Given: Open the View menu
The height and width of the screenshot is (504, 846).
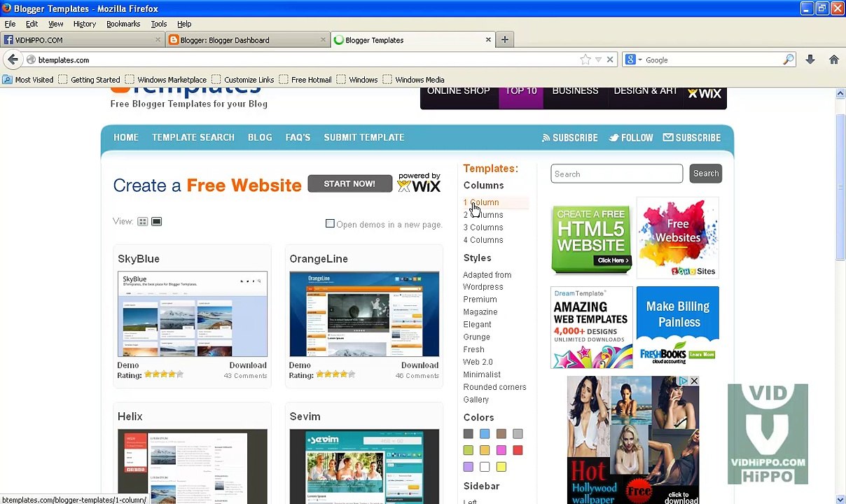Looking at the screenshot, I should 56,24.
